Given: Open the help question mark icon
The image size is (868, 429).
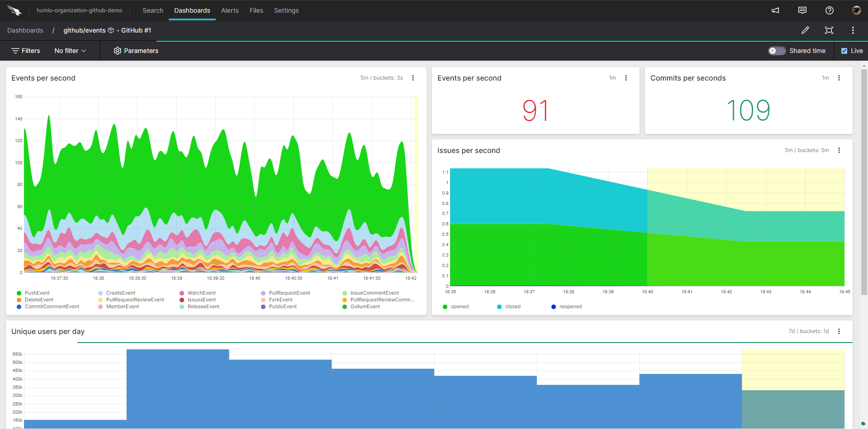Looking at the screenshot, I should [830, 10].
